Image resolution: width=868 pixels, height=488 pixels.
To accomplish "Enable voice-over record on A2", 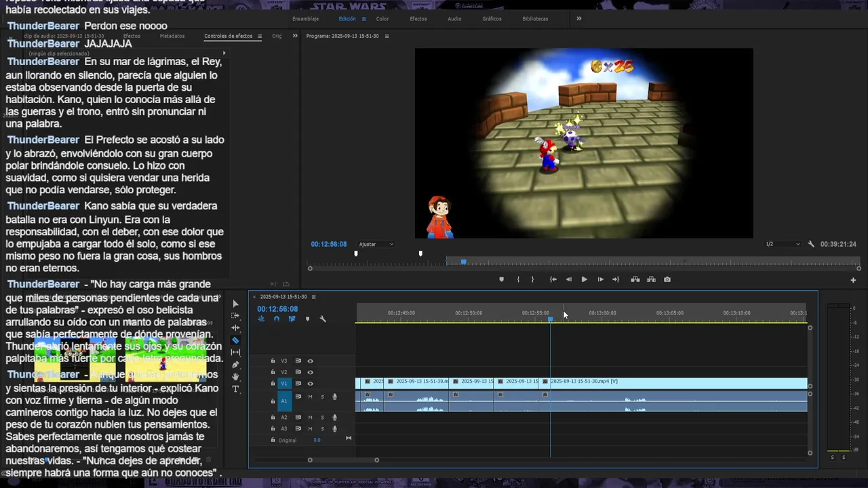I will tap(334, 418).
